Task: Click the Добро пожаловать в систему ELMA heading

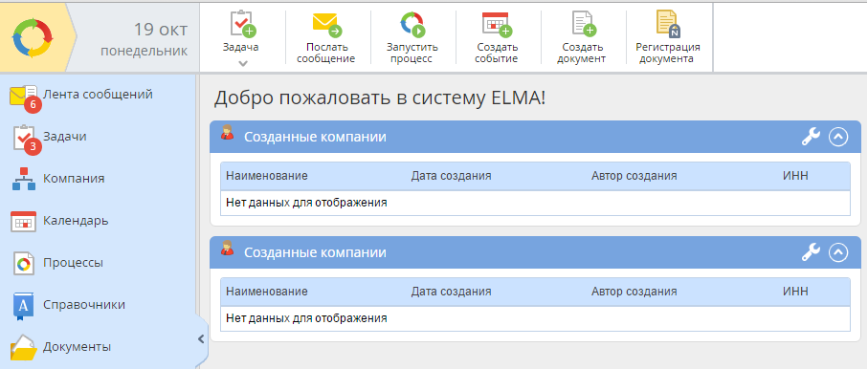Action: [380, 98]
